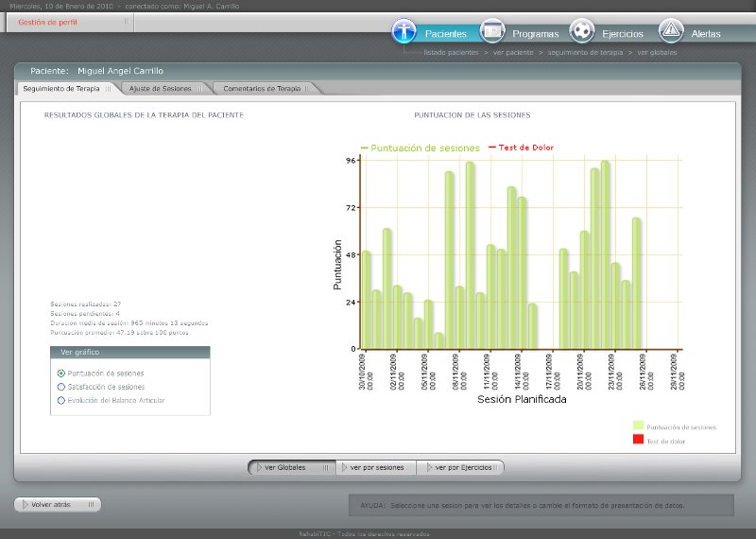Click the tallest bar near 08/11/2009
This screenshot has width=756, height=539.
470,255
